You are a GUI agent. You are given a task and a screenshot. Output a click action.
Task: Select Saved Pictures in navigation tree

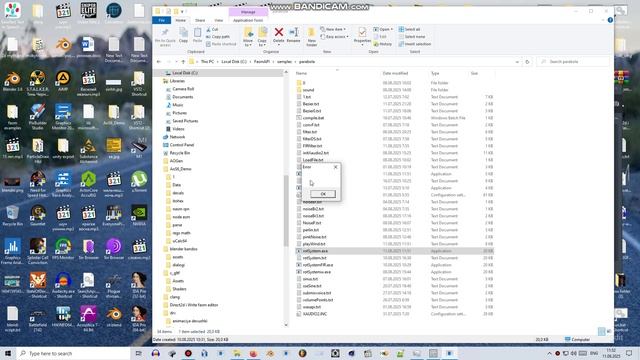click(x=185, y=121)
